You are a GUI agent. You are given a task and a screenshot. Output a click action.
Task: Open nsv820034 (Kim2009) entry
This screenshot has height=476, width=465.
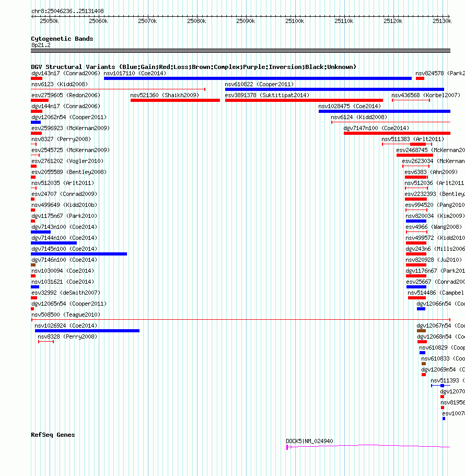[435, 216]
